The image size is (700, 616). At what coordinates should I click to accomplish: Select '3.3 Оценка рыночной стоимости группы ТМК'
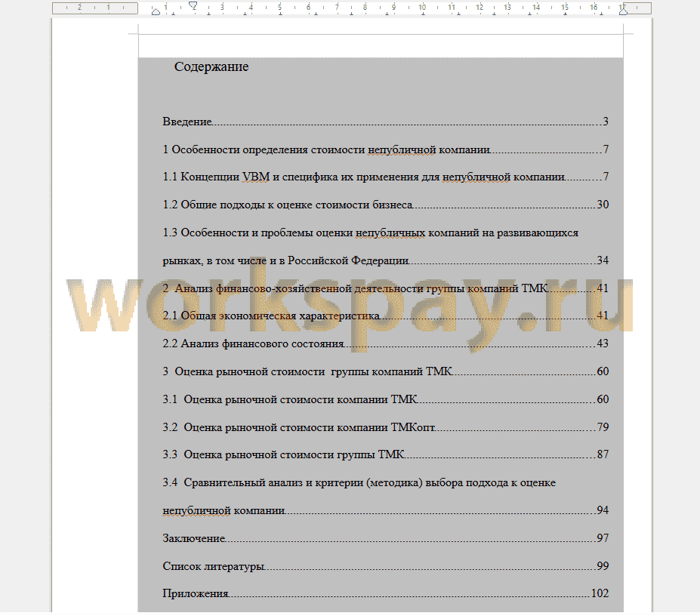coord(385,454)
